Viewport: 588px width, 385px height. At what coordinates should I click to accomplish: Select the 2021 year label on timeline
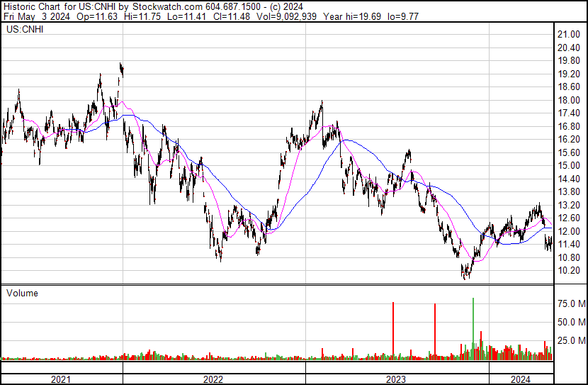(x=62, y=379)
